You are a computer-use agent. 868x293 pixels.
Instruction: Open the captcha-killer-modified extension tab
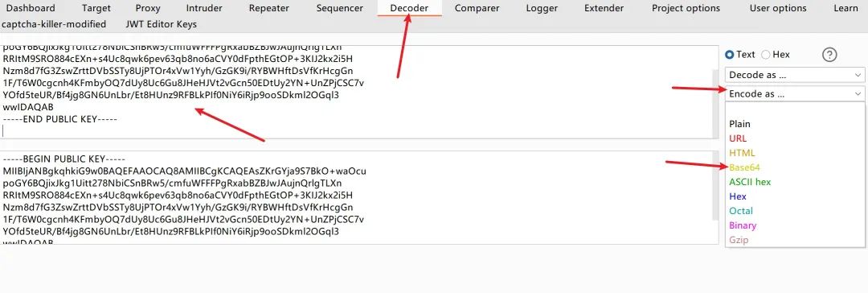(54, 24)
